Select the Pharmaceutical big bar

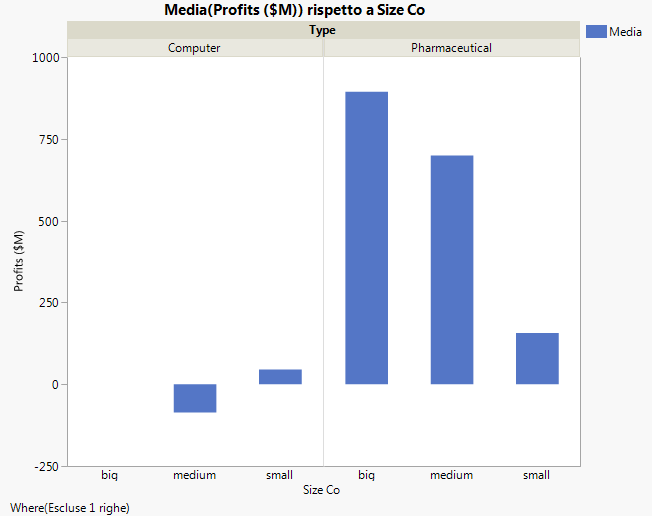click(x=366, y=238)
